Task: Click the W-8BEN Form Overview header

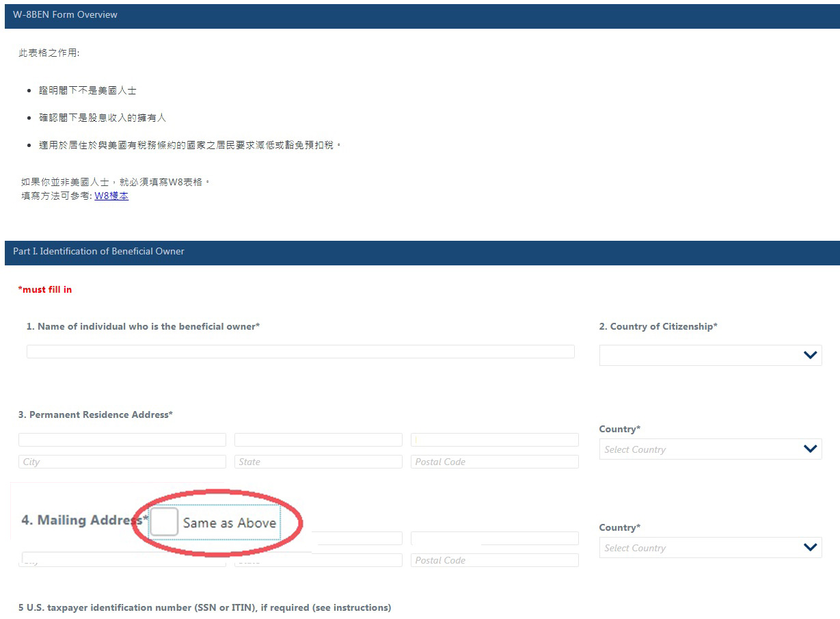Action: point(66,15)
